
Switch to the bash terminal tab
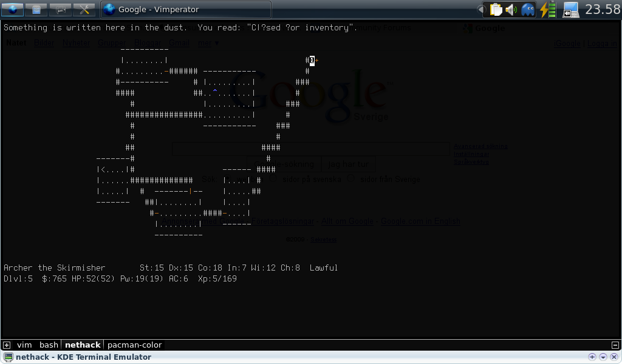(x=49, y=345)
